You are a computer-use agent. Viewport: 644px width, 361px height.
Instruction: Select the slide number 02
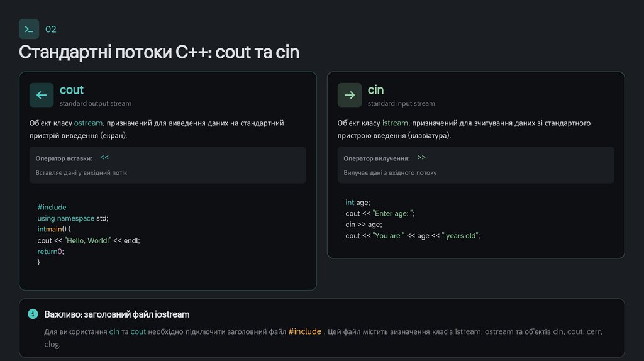51,29
